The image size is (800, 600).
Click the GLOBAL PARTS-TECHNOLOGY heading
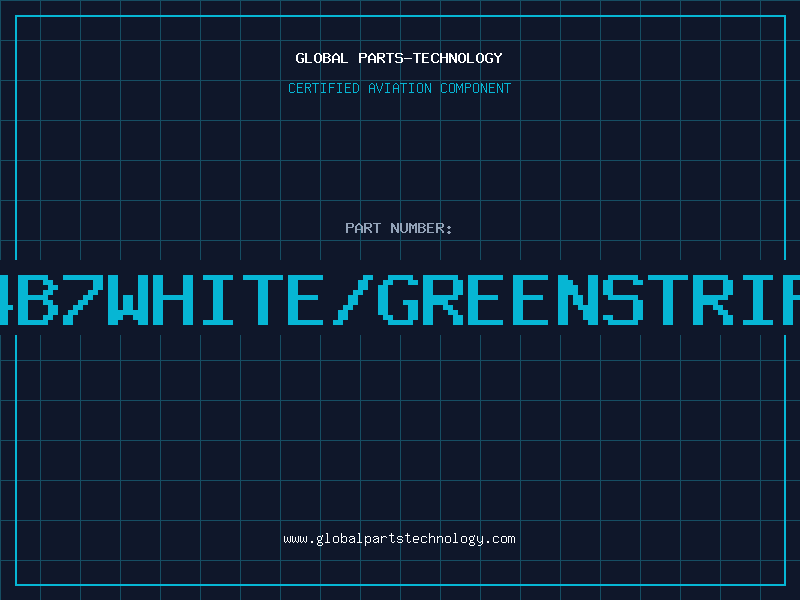[399, 58]
